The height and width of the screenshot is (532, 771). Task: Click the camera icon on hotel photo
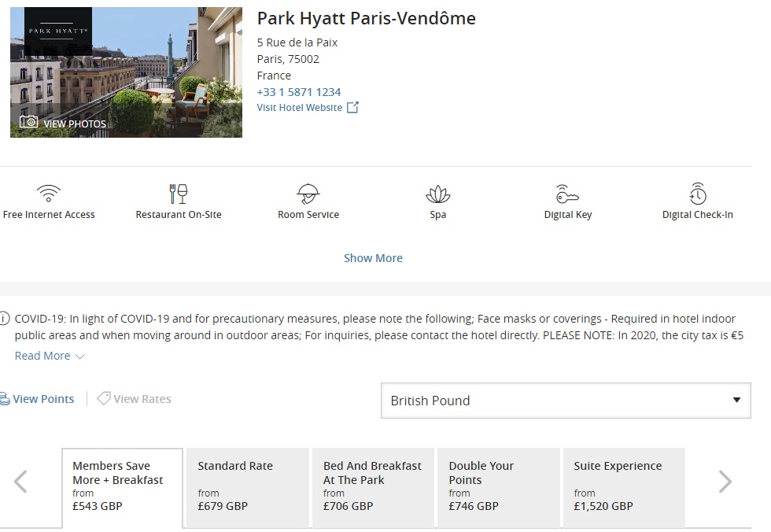click(28, 121)
